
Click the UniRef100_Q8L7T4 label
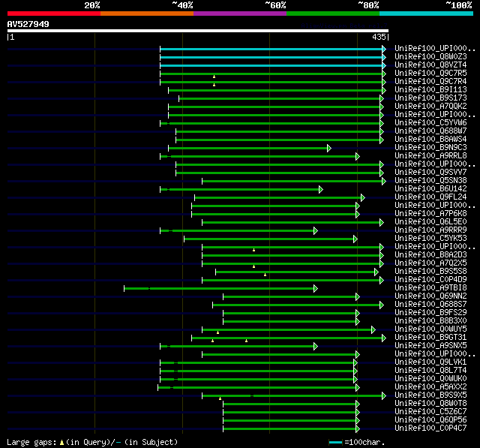coord(430,371)
